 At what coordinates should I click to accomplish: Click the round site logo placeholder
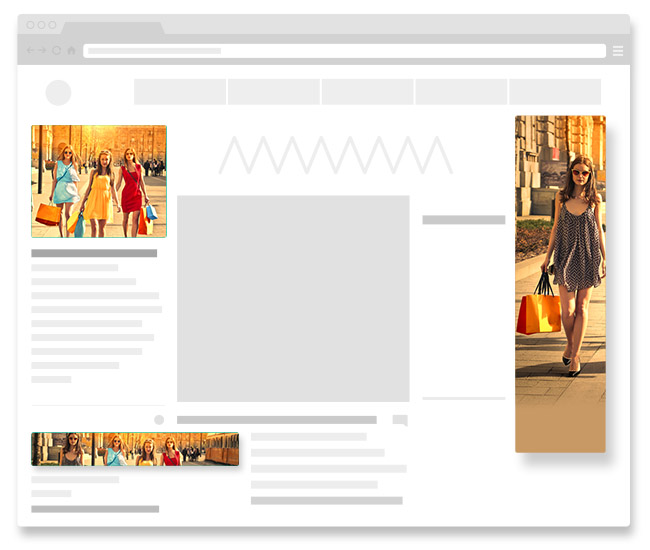pyautogui.click(x=59, y=93)
